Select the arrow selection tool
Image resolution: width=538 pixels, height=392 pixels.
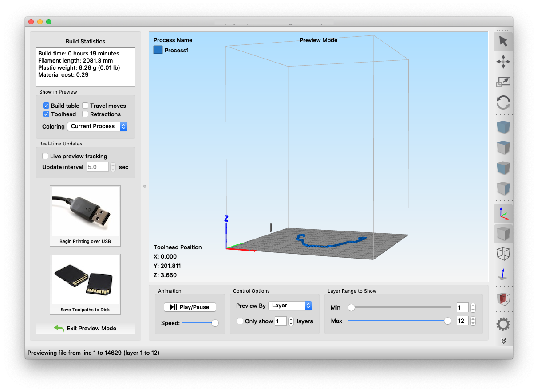coord(503,41)
